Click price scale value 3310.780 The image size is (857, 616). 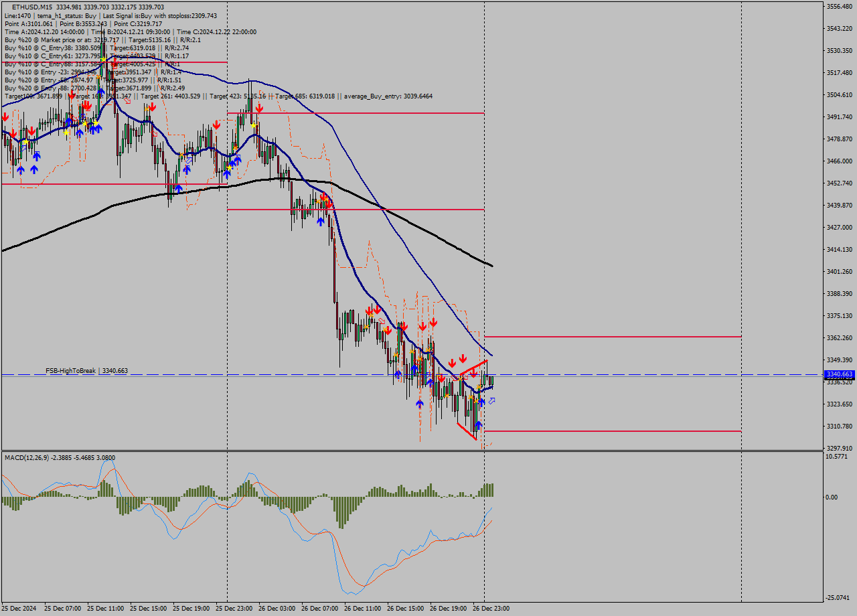point(839,427)
